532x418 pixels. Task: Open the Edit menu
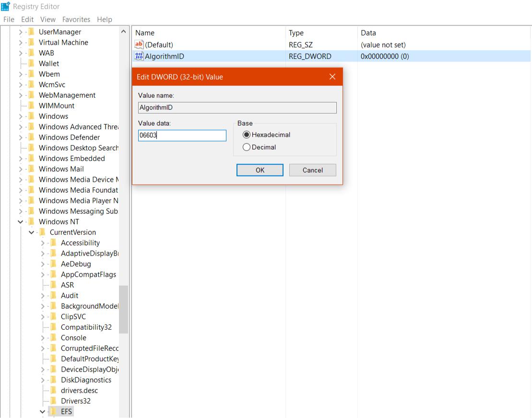27,20
